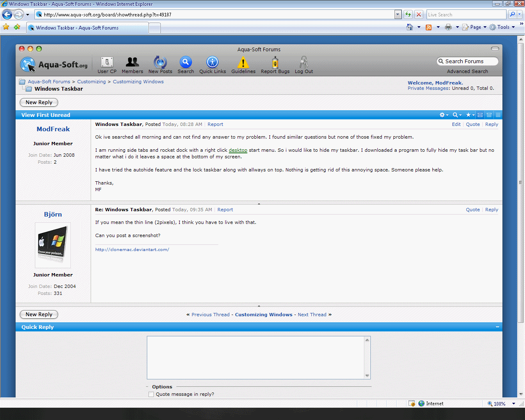
Task: Open the recent pages dropdown arrow
Action: click(x=28, y=15)
